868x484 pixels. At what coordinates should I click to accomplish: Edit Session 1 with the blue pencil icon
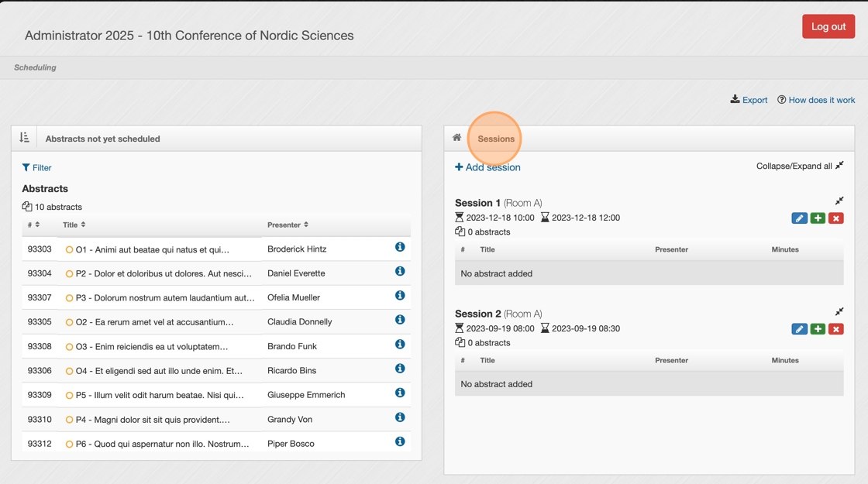pyautogui.click(x=799, y=218)
